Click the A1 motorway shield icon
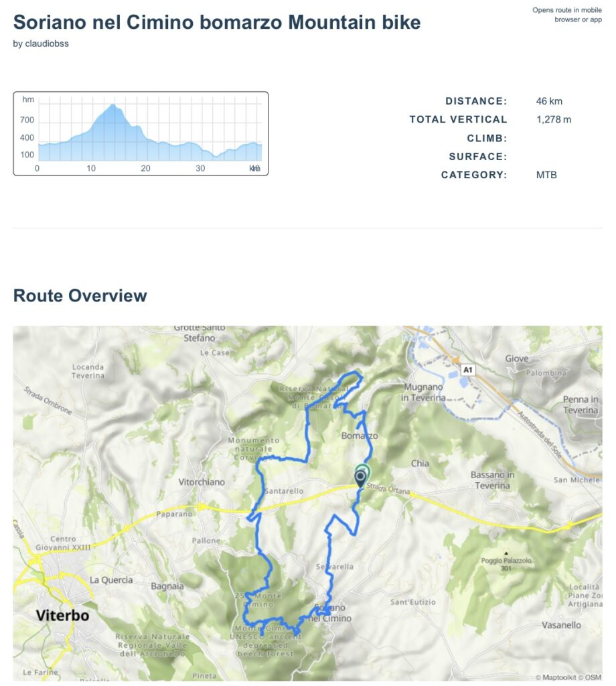The image size is (616, 686). click(x=468, y=369)
